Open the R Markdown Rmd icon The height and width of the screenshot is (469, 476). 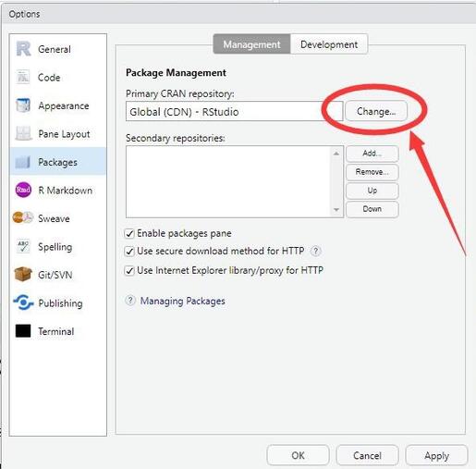pos(23,190)
